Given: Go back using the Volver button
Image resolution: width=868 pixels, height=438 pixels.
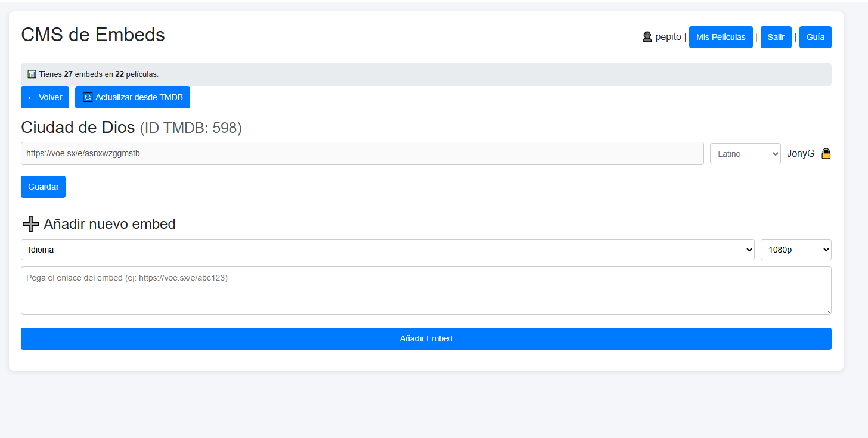Looking at the screenshot, I should point(45,97).
